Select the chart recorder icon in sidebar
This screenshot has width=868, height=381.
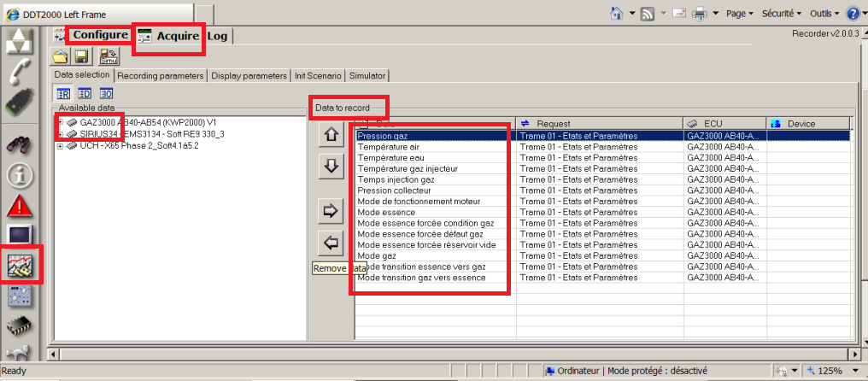(x=21, y=267)
